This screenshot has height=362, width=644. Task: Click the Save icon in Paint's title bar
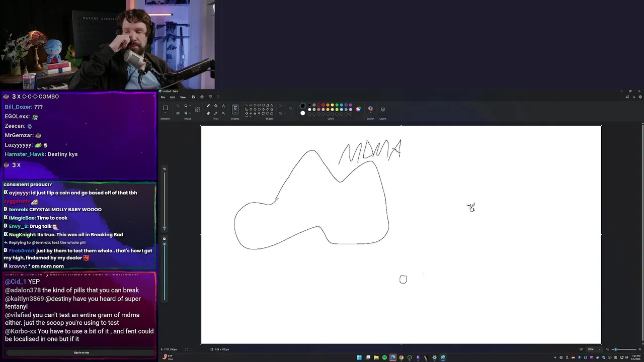[193, 97]
